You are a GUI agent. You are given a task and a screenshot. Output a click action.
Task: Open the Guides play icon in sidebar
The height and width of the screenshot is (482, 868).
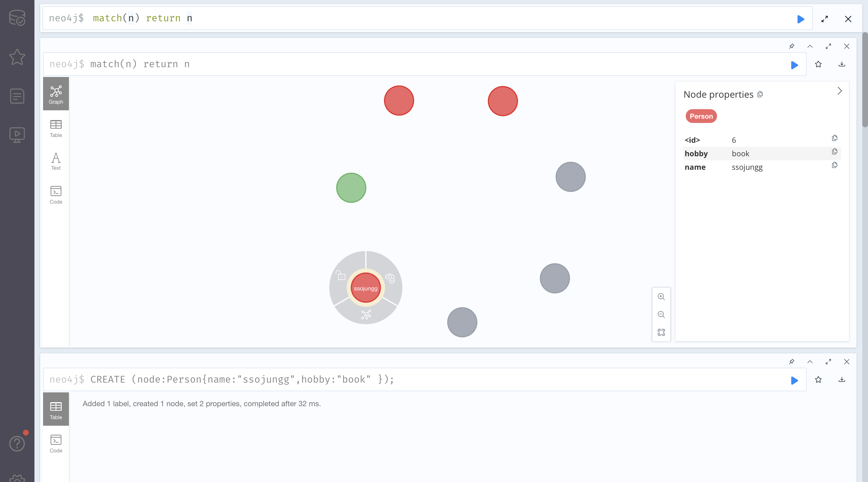(17, 135)
